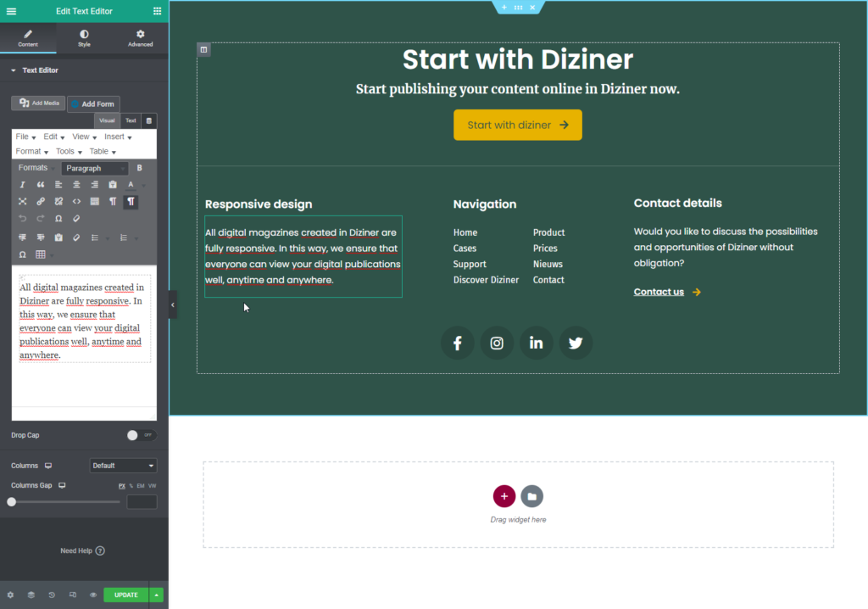The image size is (868, 609).
Task: Apply blockquote formatting in editor
Action: [x=40, y=184]
